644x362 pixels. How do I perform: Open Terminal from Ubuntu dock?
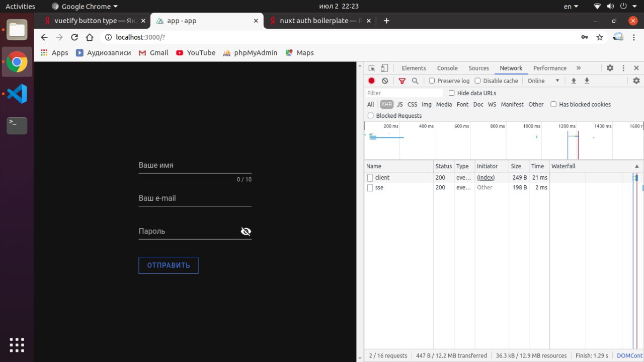(x=17, y=125)
